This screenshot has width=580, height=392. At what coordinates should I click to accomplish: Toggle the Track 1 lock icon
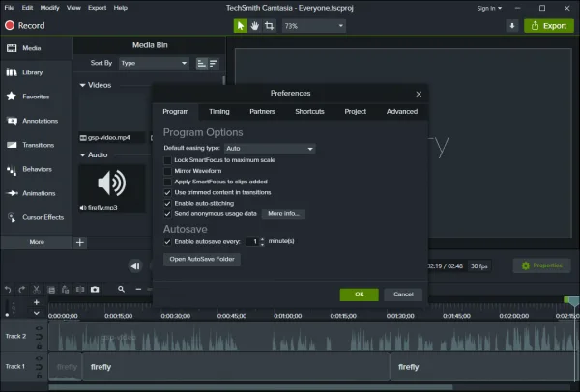pos(39,376)
